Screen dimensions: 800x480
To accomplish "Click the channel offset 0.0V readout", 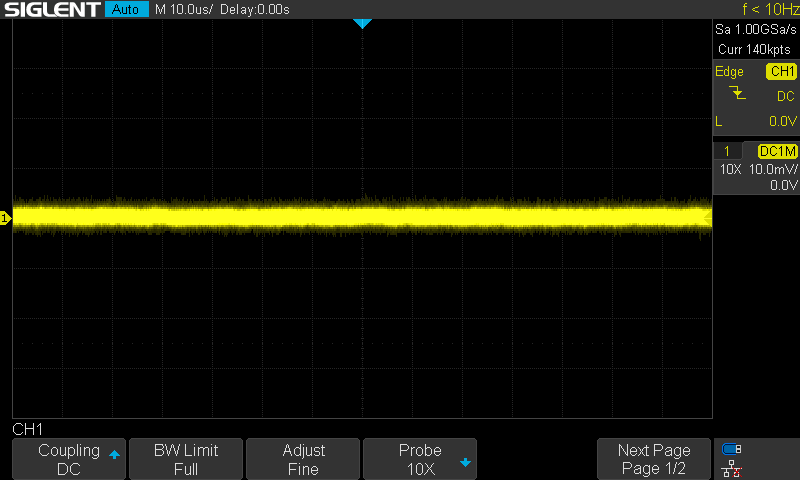I will [783, 185].
